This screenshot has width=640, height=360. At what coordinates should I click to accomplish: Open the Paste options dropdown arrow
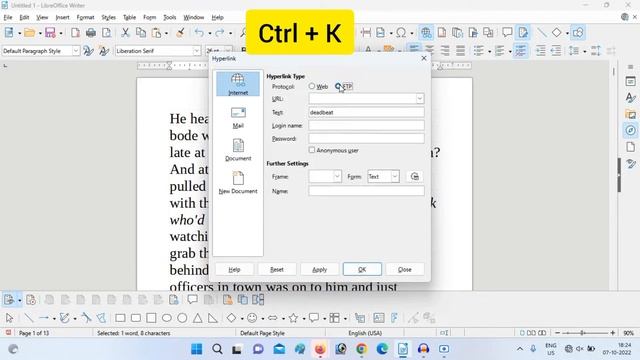pyautogui.click(x=166, y=33)
